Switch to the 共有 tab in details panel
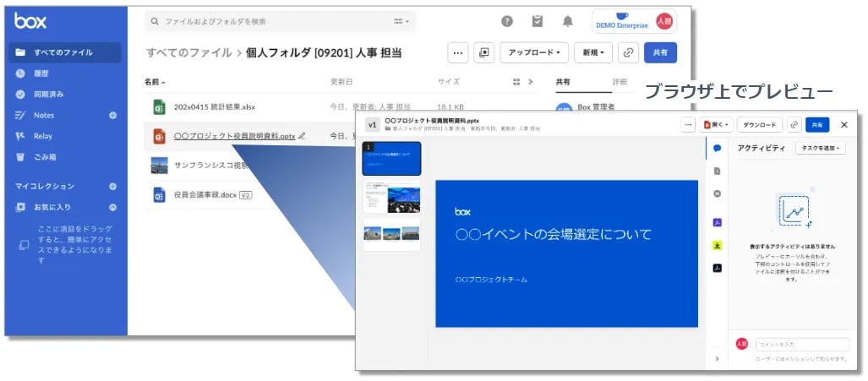This screenshot has width=868, height=381. click(x=563, y=82)
